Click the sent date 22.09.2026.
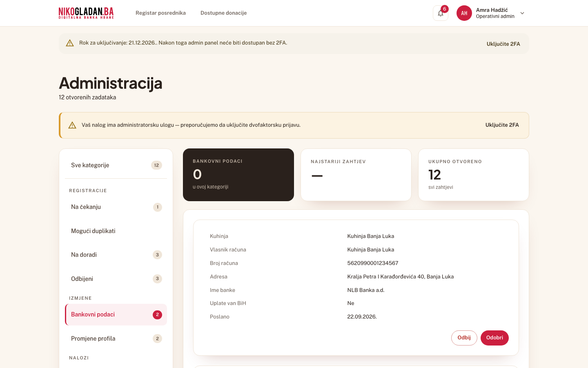Screen dimensions: 588x368 pyautogui.click(x=362, y=316)
